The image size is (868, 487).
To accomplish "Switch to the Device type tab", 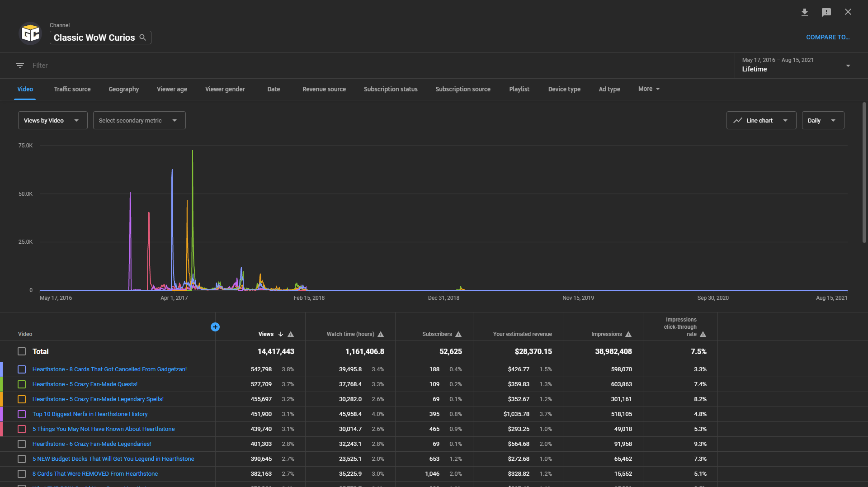I will pyautogui.click(x=564, y=89).
